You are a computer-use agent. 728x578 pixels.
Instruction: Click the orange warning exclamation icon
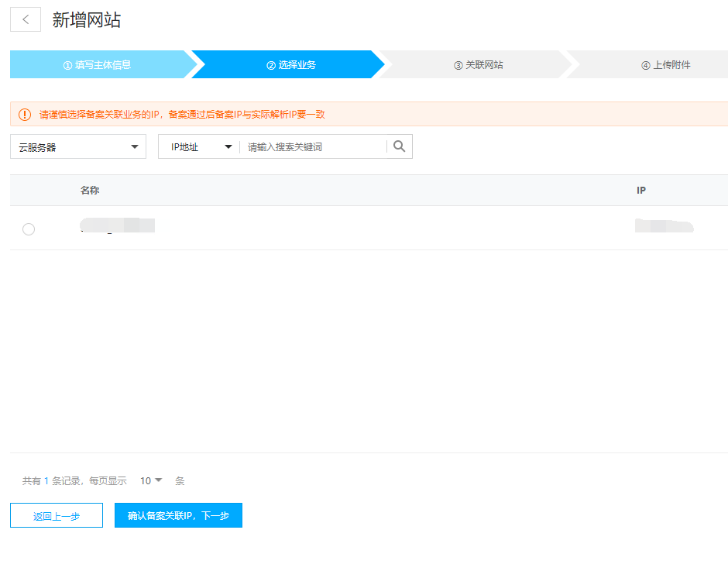(25, 115)
